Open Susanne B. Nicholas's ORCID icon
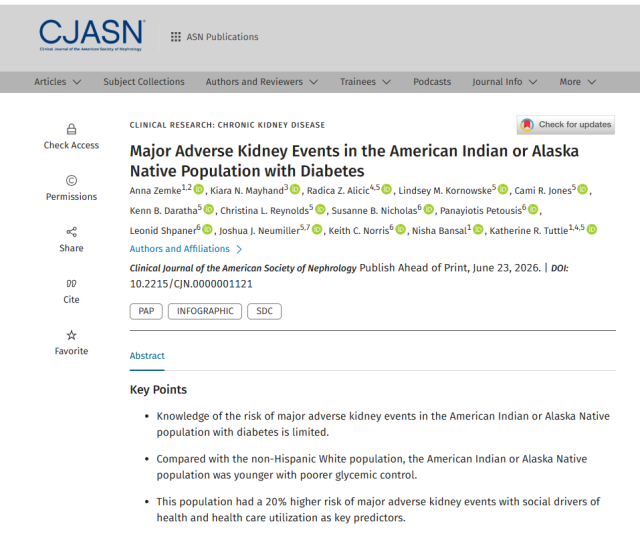This screenshot has height=534, width=640. click(429, 209)
